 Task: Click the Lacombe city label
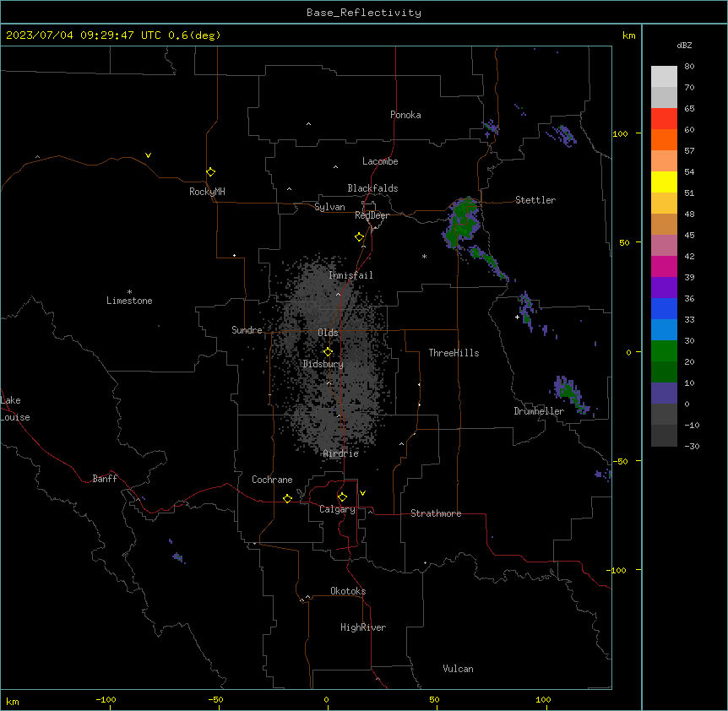pos(380,161)
